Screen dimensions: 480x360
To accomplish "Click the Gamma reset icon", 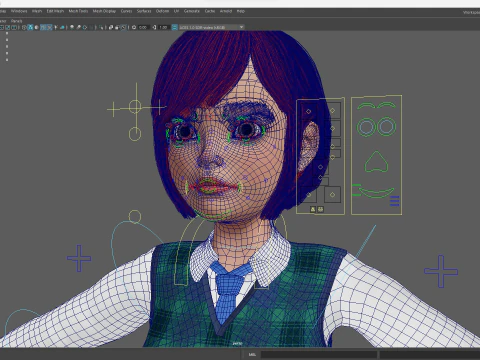I will (x=154, y=27).
